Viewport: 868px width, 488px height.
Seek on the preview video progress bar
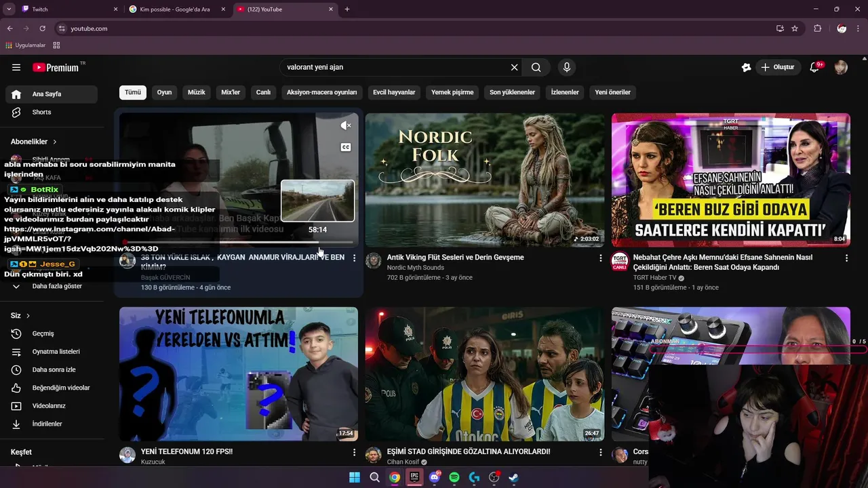(x=239, y=242)
